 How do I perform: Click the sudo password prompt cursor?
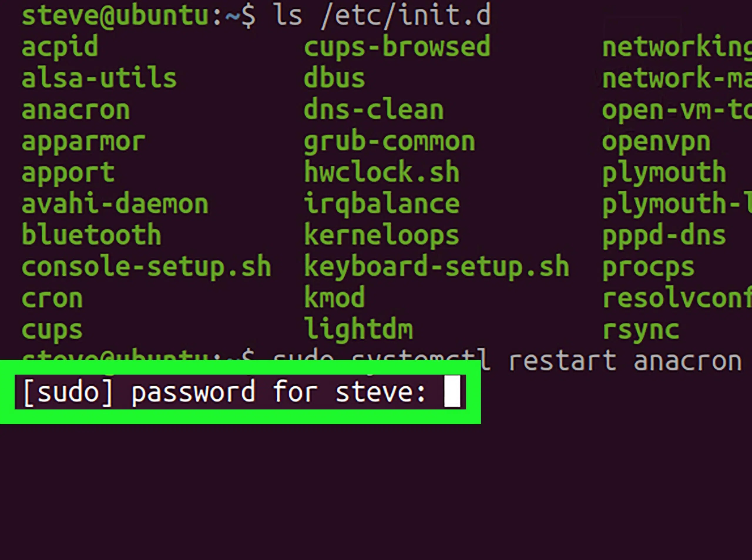[x=452, y=391]
